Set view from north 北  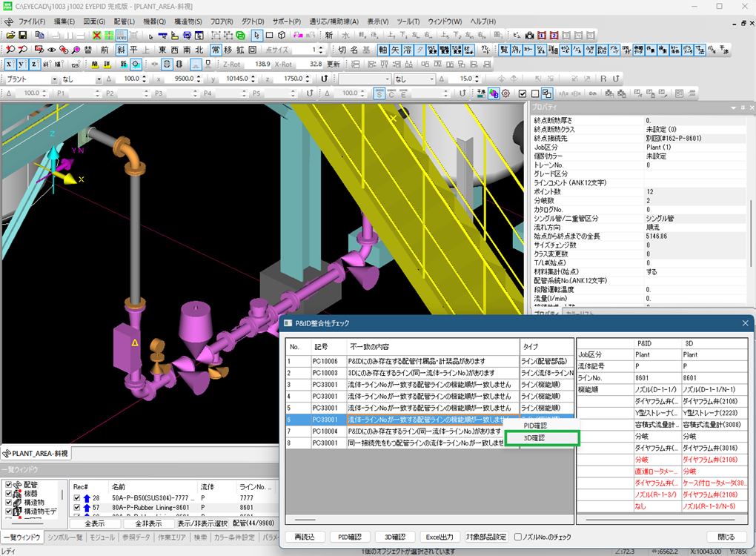tap(199, 50)
